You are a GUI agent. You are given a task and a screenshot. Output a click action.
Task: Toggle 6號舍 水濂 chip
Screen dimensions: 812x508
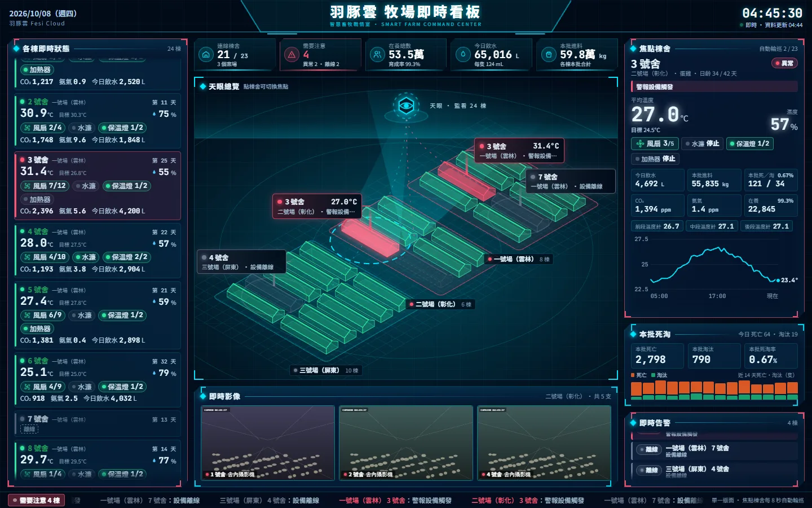(x=82, y=387)
